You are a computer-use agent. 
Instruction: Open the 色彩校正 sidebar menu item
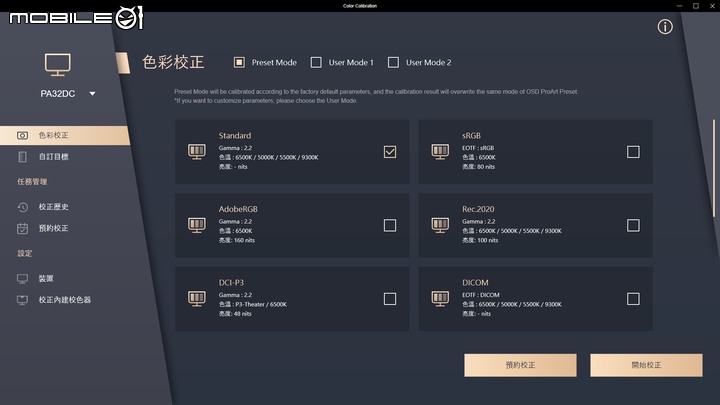pos(64,135)
